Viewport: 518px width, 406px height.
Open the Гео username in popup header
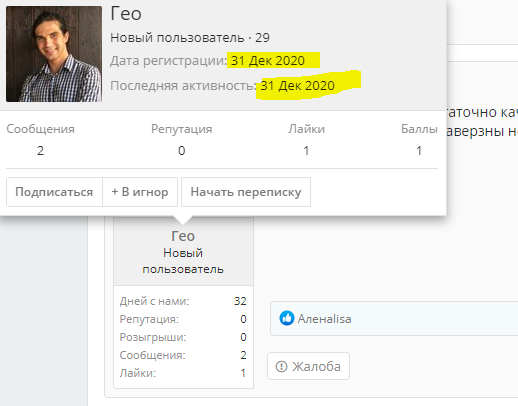pyautogui.click(x=126, y=14)
